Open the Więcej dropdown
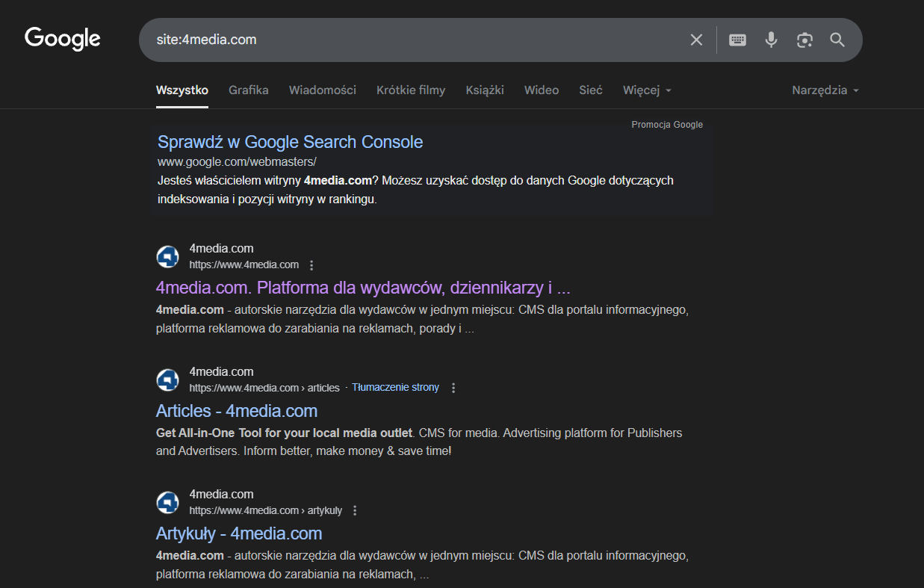Screen dimensions: 924x588 pos(645,90)
